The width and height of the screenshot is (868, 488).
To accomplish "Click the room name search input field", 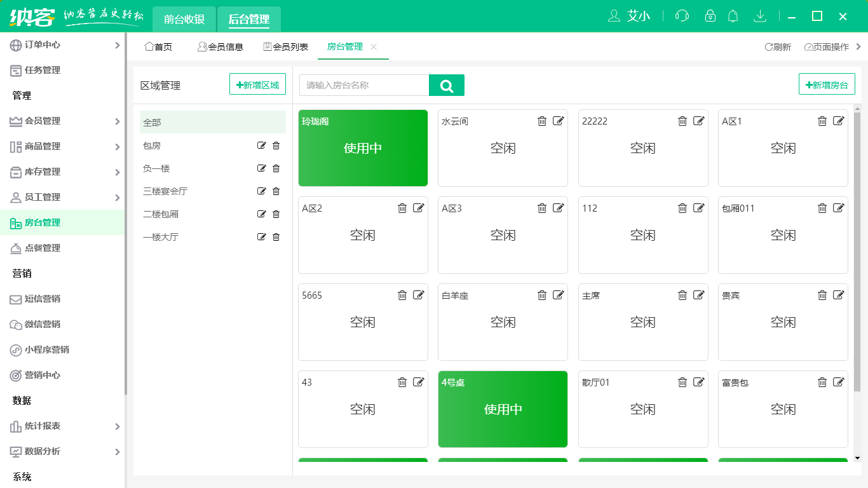I will pos(364,85).
